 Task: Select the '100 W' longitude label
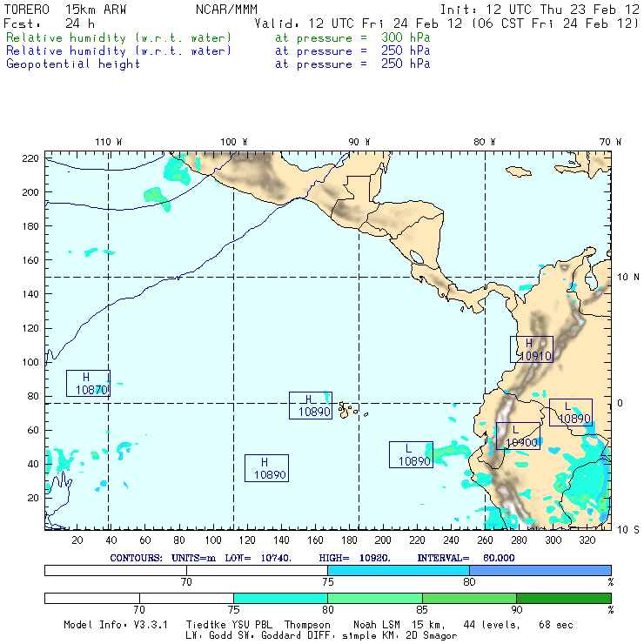pyautogui.click(x=234, y=142)
